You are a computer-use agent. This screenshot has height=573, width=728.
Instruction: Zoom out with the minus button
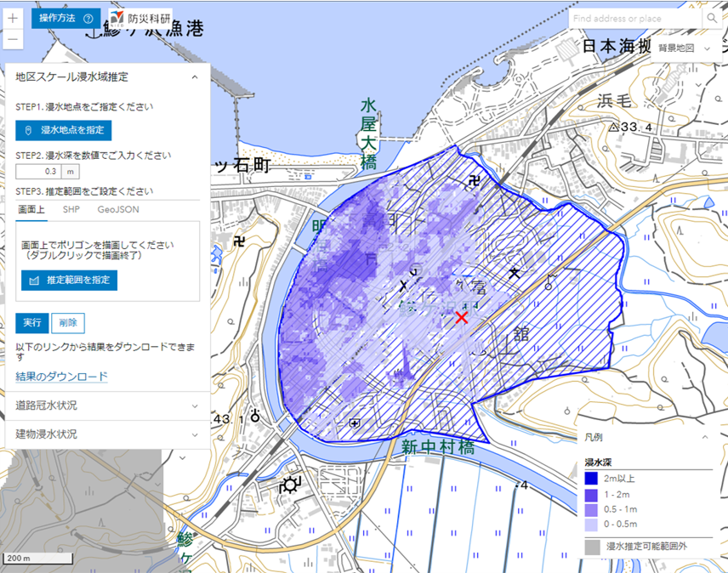click(x=13, y=39)
